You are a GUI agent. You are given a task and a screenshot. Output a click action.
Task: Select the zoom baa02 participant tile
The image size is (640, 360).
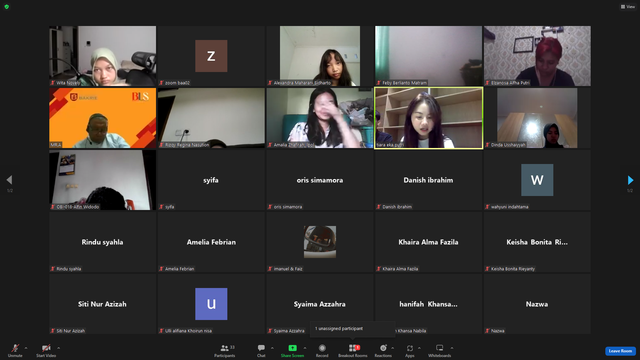coord(211,56)
